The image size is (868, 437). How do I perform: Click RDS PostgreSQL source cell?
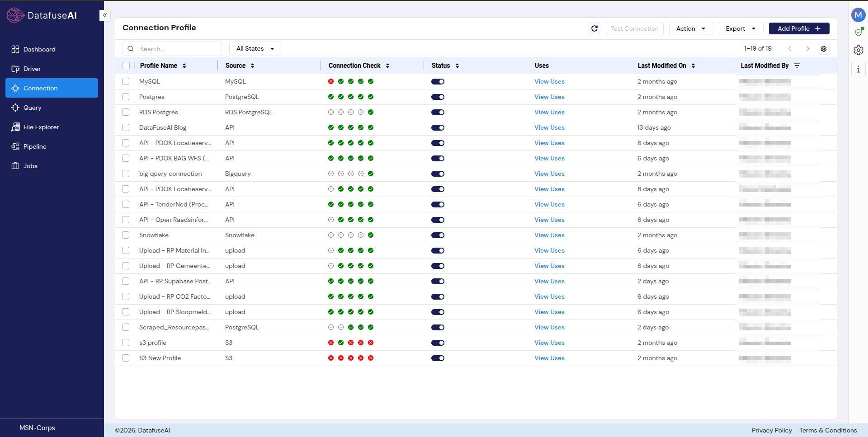(x=249, y=112)
